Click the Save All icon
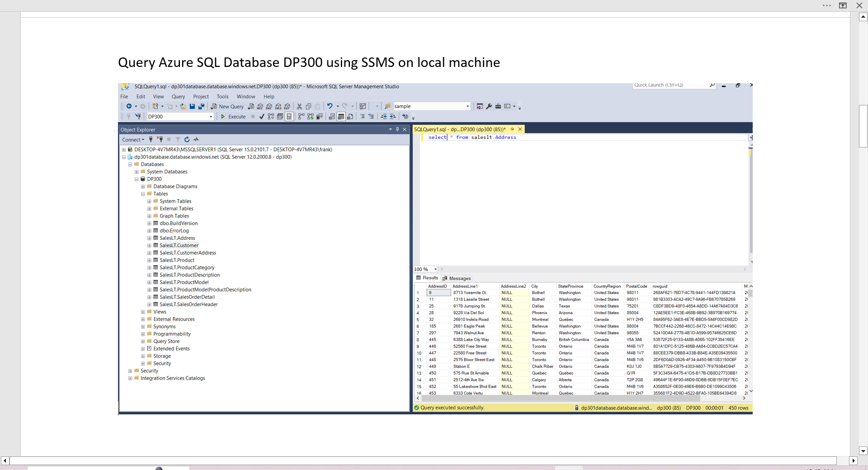 (201, 106)
